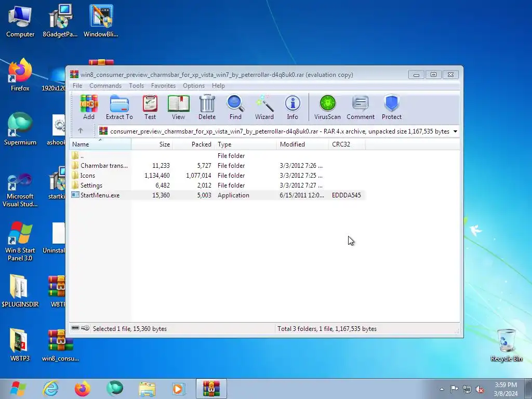Image resolution: width=532 pixels, height=399 pixels.
Task: Open the Windows Start button
Action: (x=18, y=389)
